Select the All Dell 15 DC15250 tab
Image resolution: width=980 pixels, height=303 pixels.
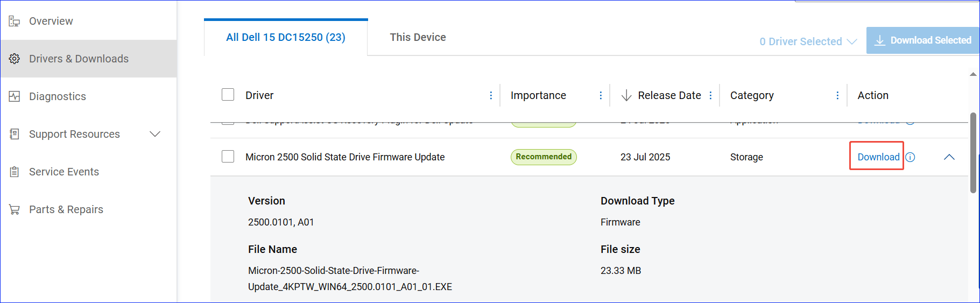click(286, 37)
